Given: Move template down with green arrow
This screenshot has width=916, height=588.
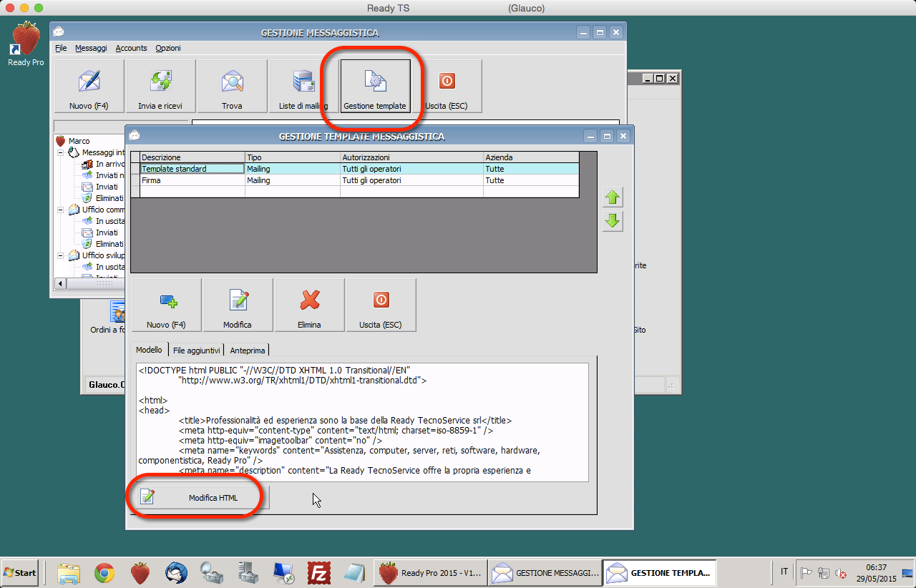Looking at the screenshot, I should pos(613,221).
